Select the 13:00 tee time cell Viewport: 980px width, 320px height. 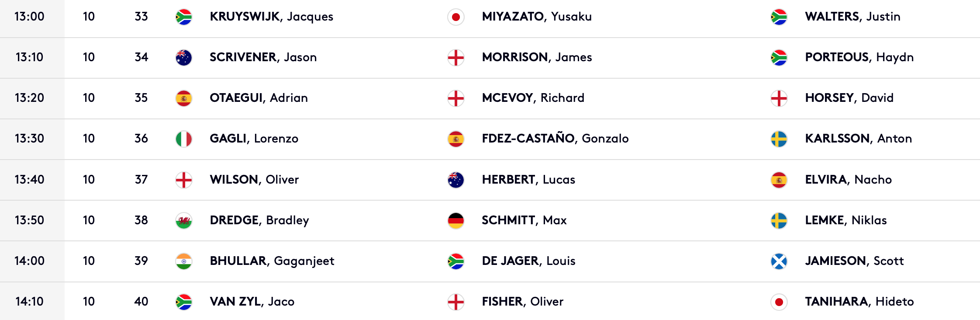pyautogui.click(x=30, y=17)
